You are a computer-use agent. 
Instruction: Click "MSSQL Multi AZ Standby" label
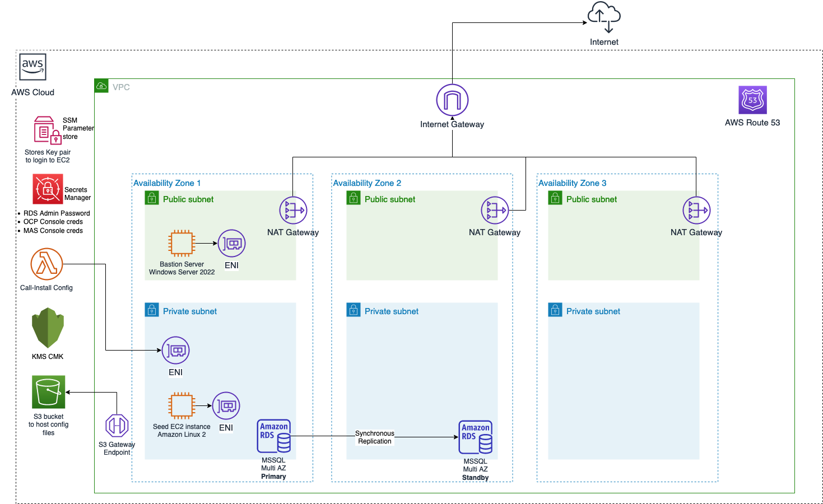[475, 469]
